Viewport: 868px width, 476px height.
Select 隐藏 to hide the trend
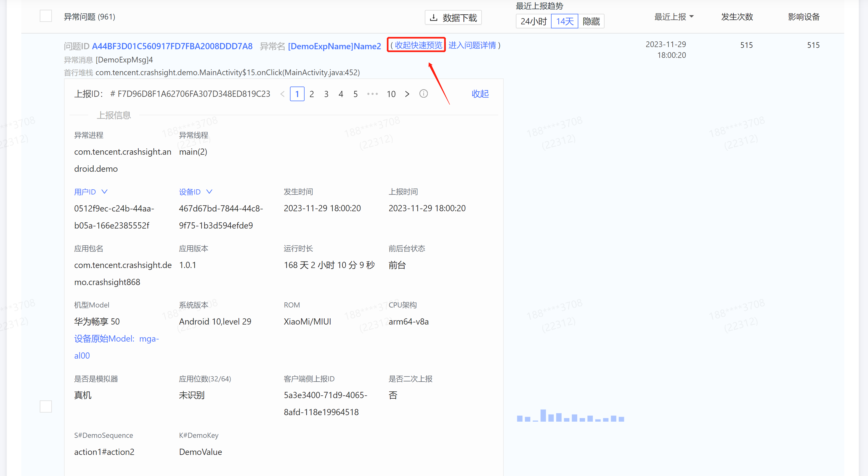point(591,21)
